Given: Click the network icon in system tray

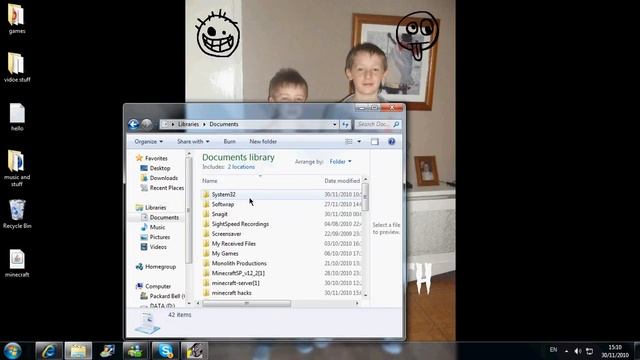Looking at the screenshot, I should [589, 351].
